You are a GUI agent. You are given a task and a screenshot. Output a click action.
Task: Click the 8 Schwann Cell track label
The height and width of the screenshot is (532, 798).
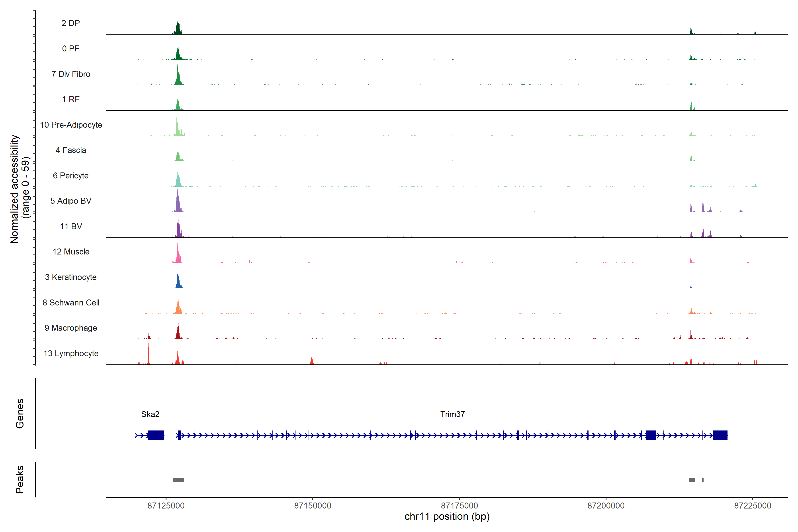(71, 303)
